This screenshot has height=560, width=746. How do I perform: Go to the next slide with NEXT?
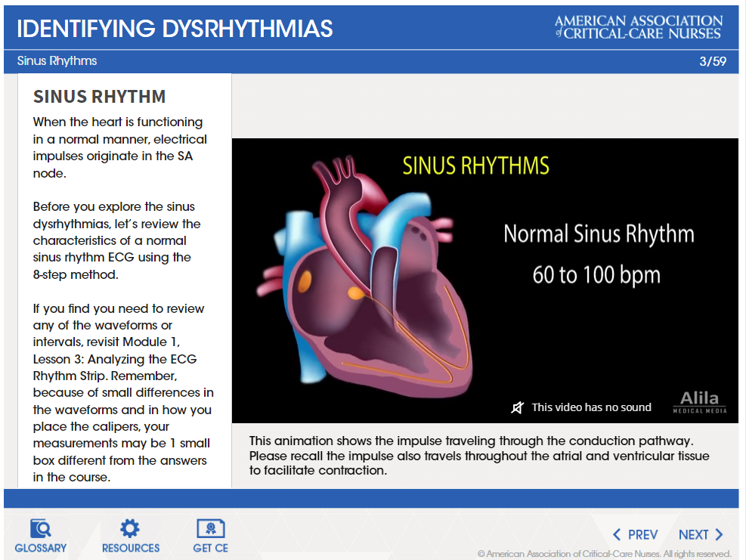[x=694, y=535]
